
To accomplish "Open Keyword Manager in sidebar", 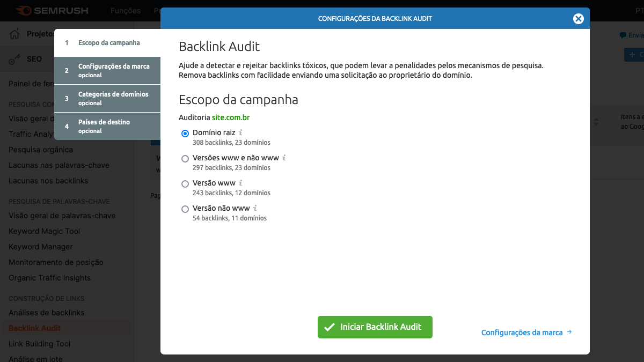I will coord(41,247).
